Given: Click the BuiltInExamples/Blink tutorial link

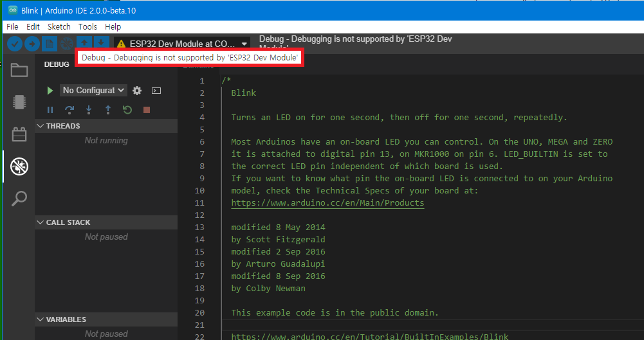Looking at the screenshot, I should (x=370, y=337).
